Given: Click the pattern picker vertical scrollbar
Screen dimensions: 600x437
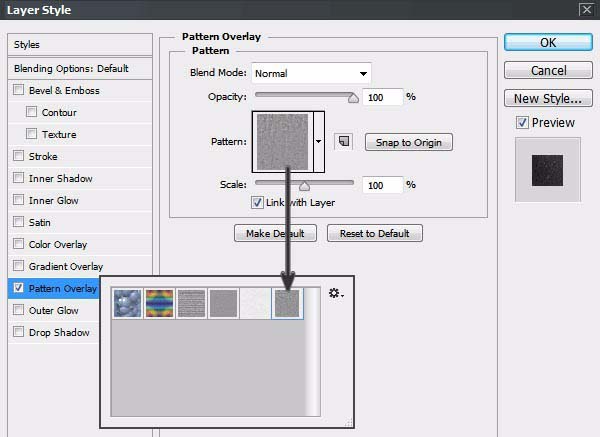Looking at the screenshot, I should 313,352.
